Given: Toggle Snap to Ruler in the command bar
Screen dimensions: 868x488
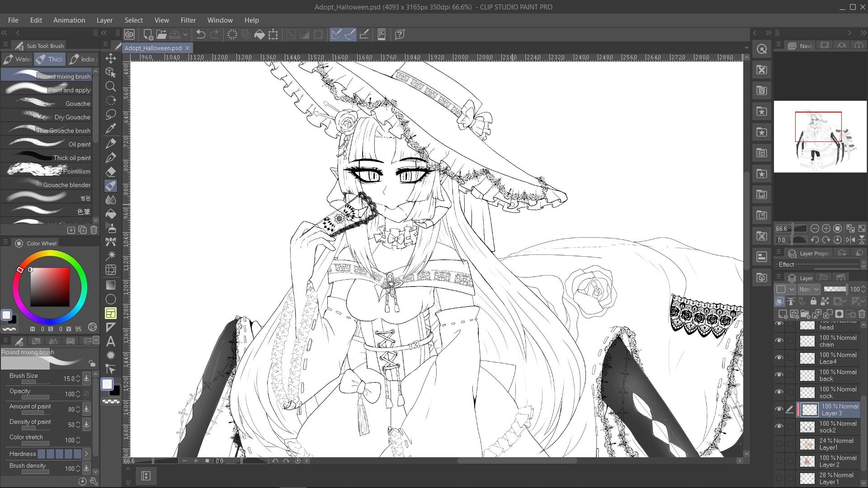Looking at the screenshot, I should [336, 34].
